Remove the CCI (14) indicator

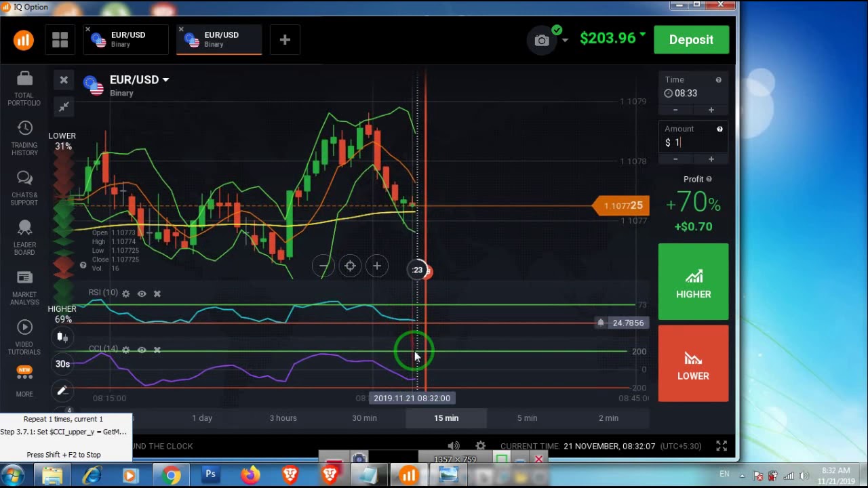(157, 350)
